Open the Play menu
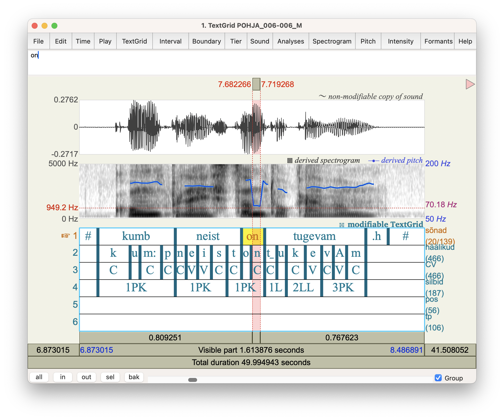 click(105, 41)
